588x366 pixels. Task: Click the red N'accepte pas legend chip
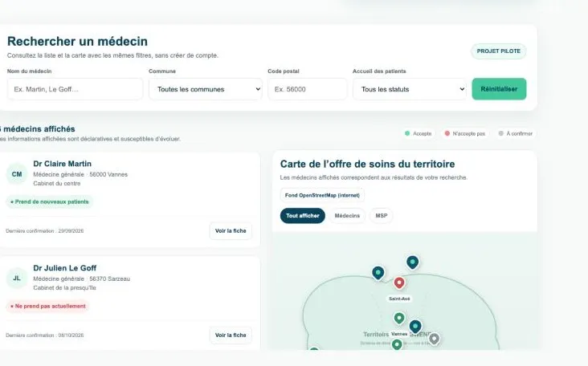464,133
